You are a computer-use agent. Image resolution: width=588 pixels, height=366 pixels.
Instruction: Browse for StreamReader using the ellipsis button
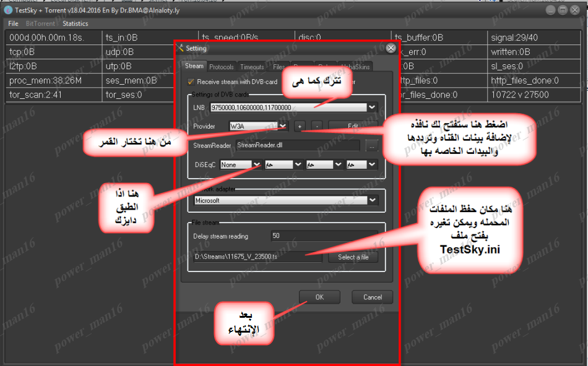tap(371, 145)
